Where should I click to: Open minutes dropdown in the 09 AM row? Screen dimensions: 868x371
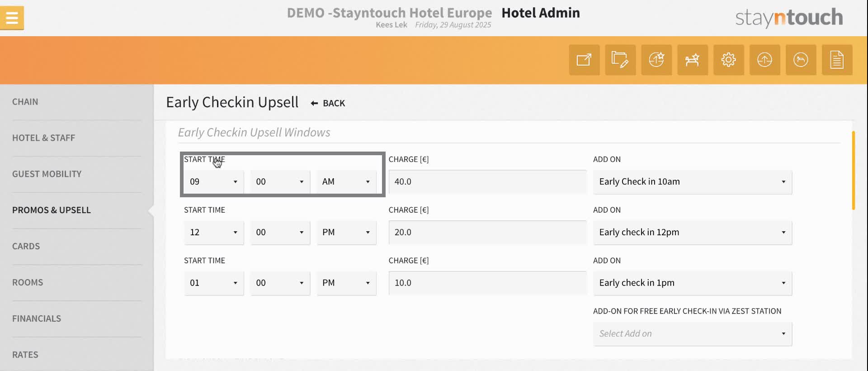(280, 182)
